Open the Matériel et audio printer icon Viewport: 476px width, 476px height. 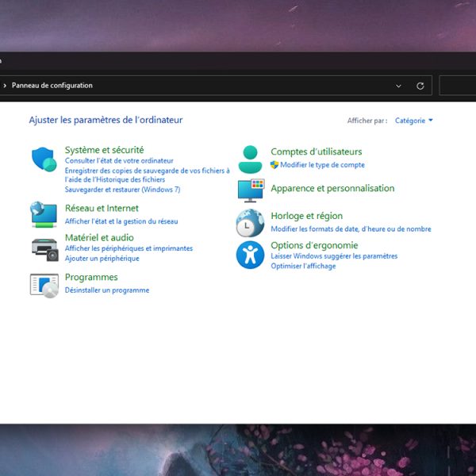click(45, 250)
